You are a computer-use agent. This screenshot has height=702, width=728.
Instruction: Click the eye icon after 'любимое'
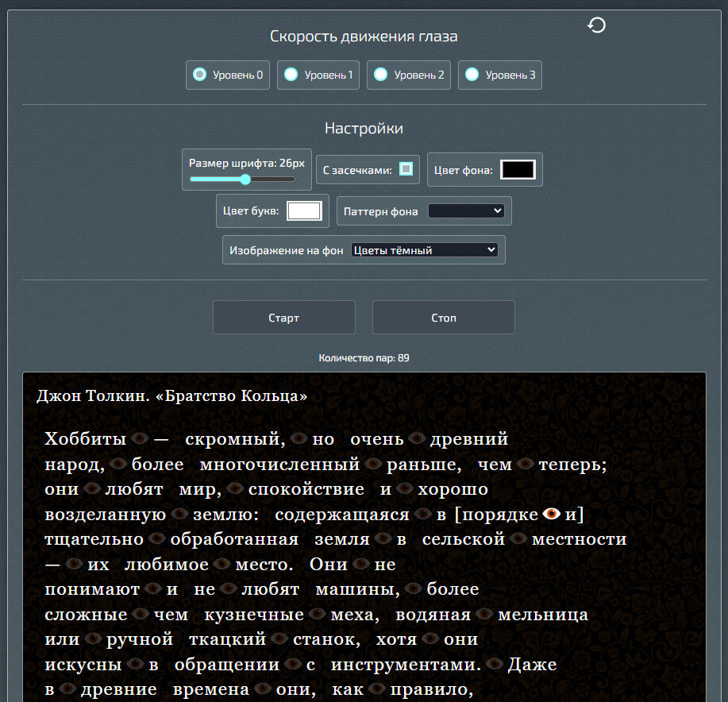point(222,564)
